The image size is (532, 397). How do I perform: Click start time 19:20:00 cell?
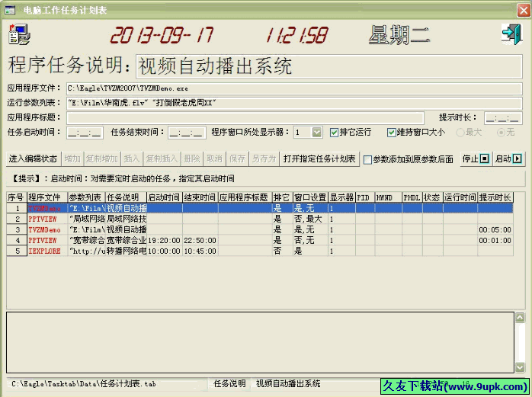[x=165, y=241]
